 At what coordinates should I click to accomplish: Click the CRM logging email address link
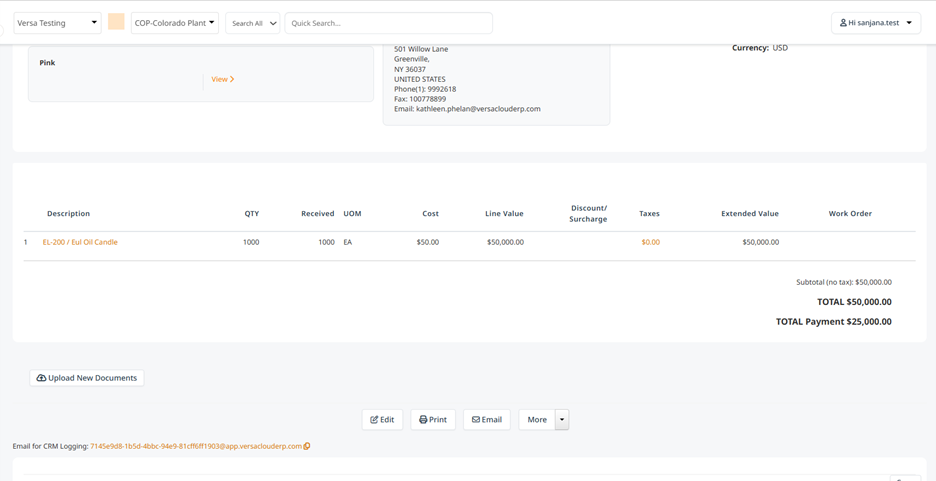coord(196,446)
